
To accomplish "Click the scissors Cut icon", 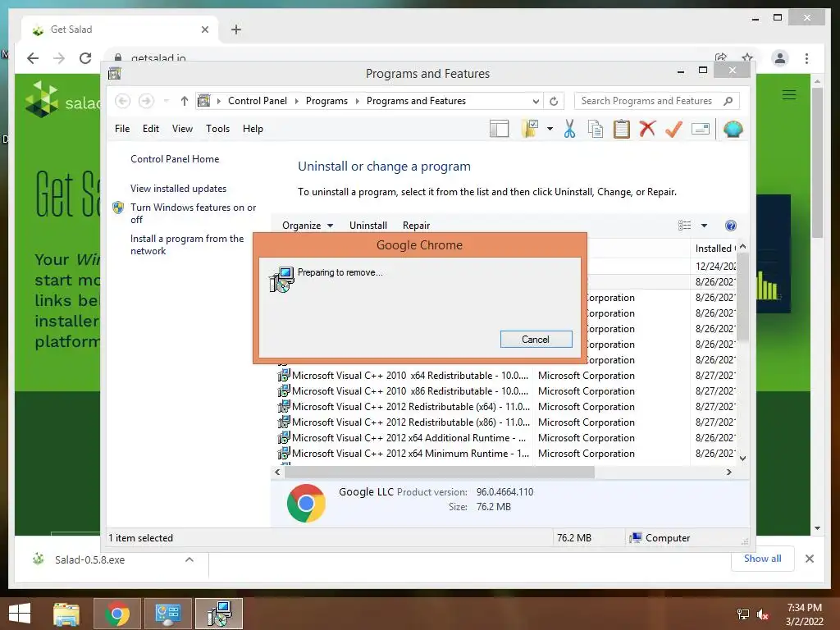I will click(x=569, y=129).
